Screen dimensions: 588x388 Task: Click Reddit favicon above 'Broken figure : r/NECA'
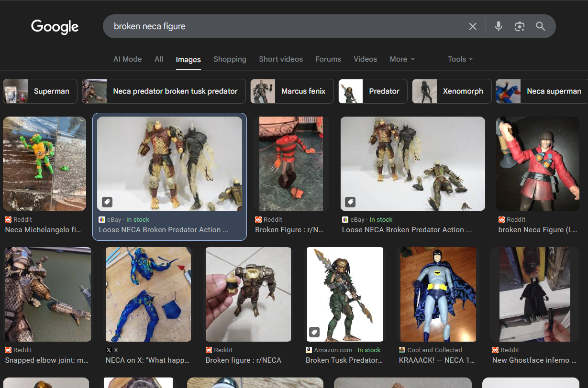[x=209, y=350]
